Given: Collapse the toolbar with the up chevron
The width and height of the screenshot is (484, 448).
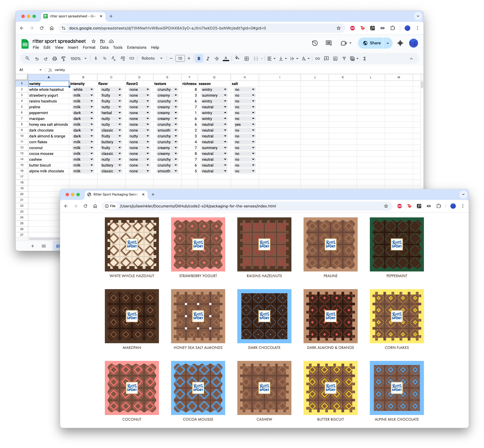Looking at the screenshot, I should 411,58.
